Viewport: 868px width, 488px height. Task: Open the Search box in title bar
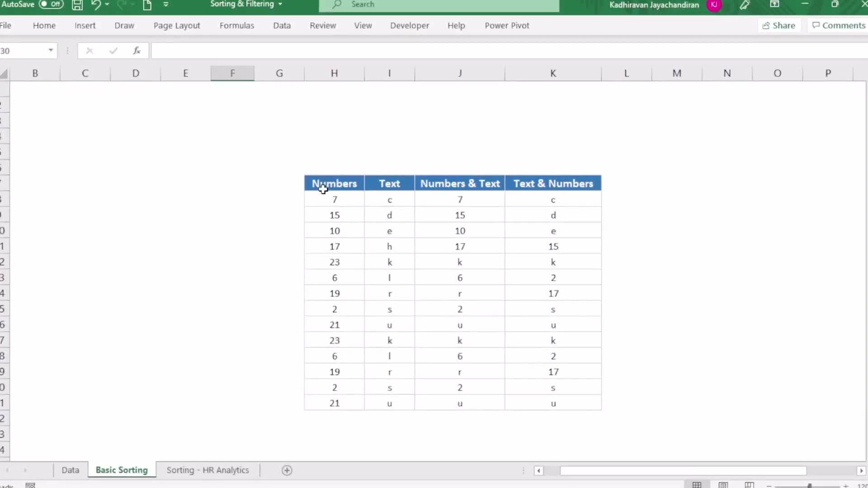[439, 5]
